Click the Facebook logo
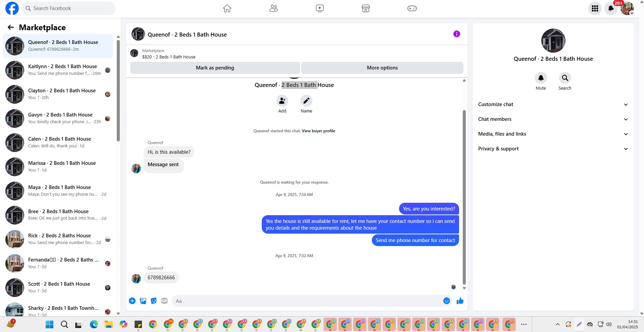 [x=12, y=8]
